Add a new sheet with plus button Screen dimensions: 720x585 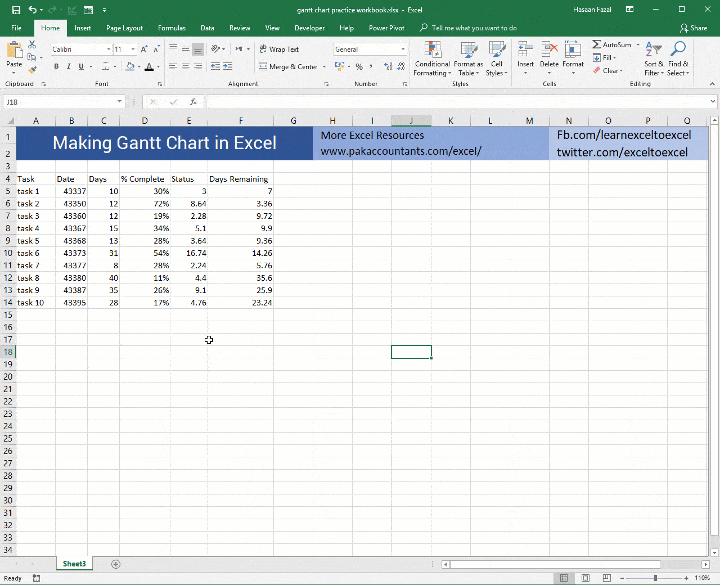[x=116, y=564]
